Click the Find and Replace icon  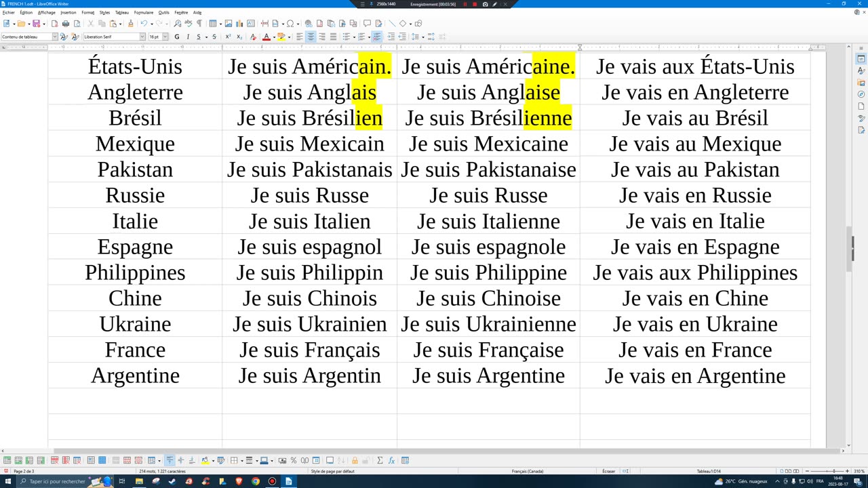178,24
